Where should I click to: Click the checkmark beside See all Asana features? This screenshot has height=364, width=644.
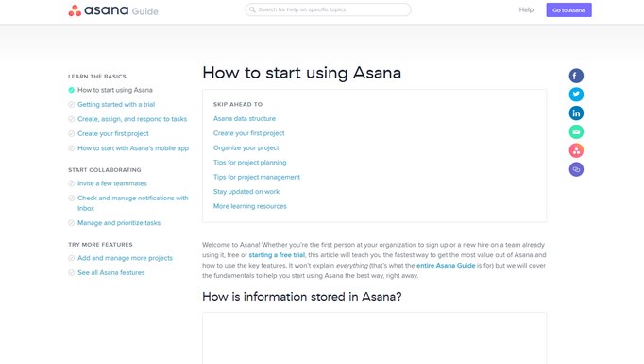[71, 272]
